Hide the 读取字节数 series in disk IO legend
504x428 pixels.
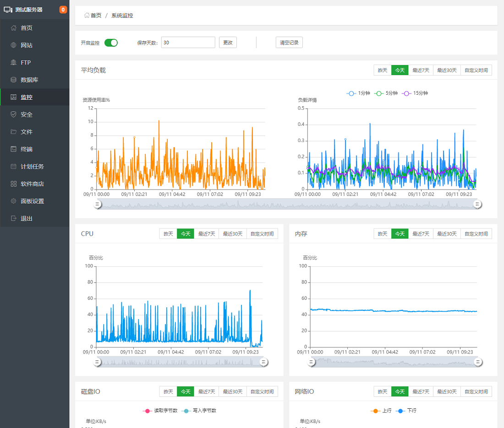pyautogui.click(x=160, y=411)
